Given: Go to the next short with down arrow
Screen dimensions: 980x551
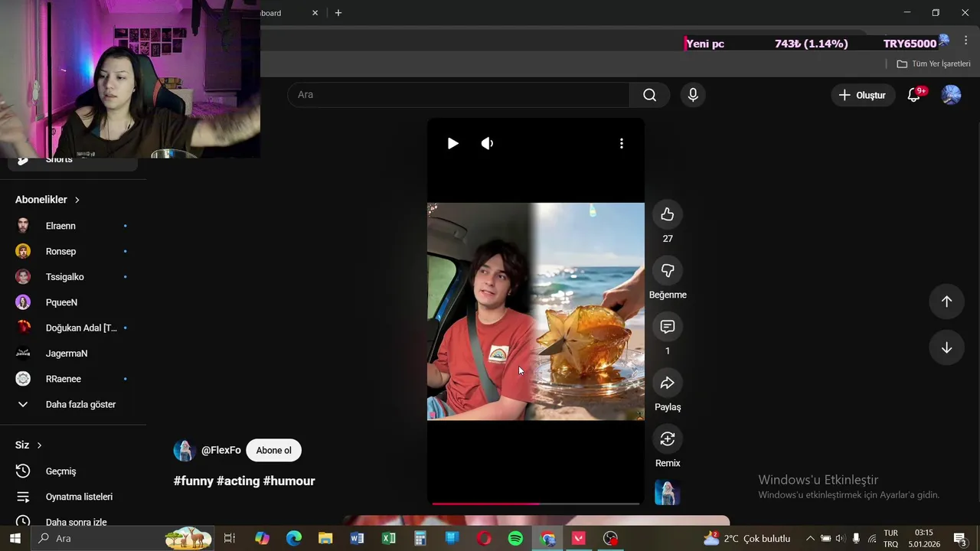Looking at the screenshot, I should 946,347.
